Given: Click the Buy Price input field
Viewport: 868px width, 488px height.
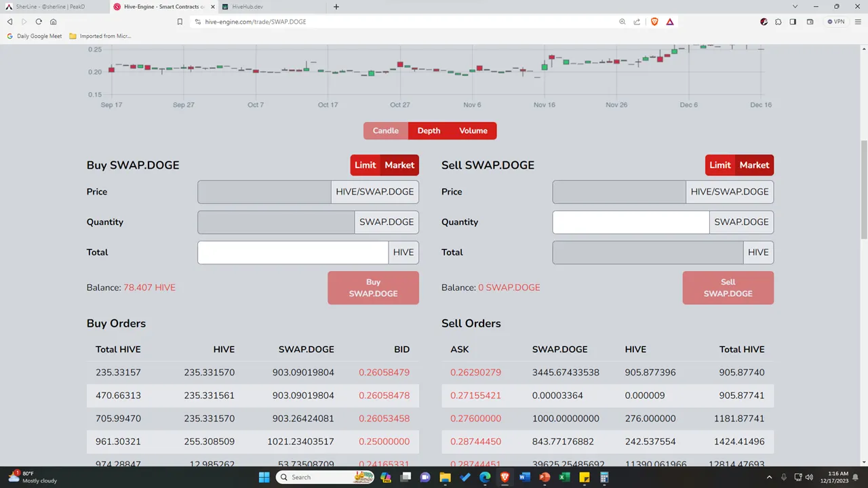Looking at the screenshot, I should click(264, 192).
